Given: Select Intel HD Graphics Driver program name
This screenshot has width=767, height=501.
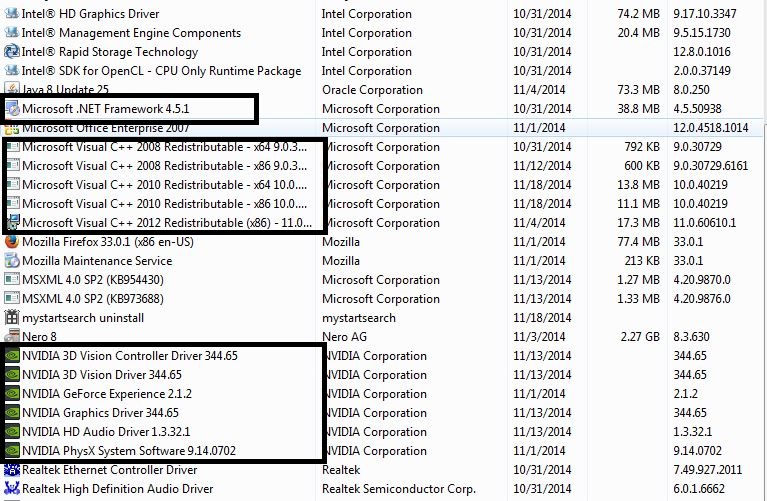Looking at the screenshot, I should (x=90, y=14).
